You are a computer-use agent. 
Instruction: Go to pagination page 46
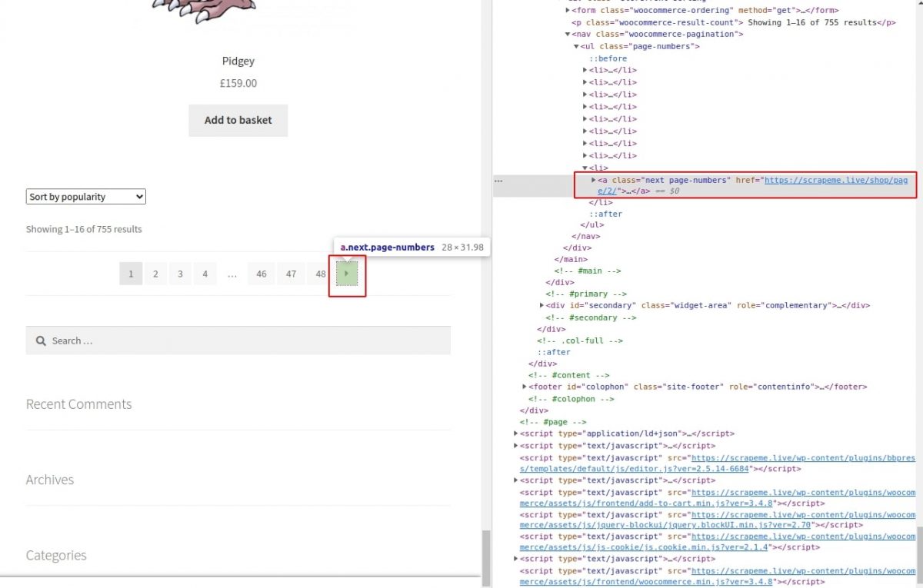(x=262, y=274)
